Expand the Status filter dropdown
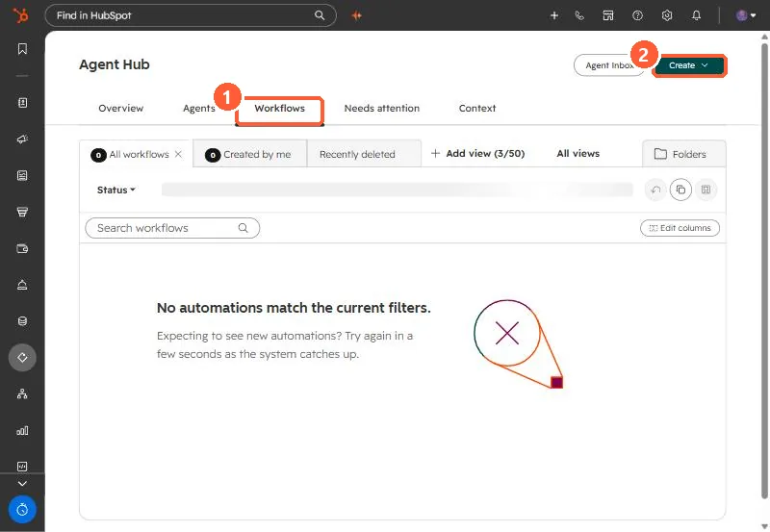This screenshot has width=770, height=532. (115, 190)
